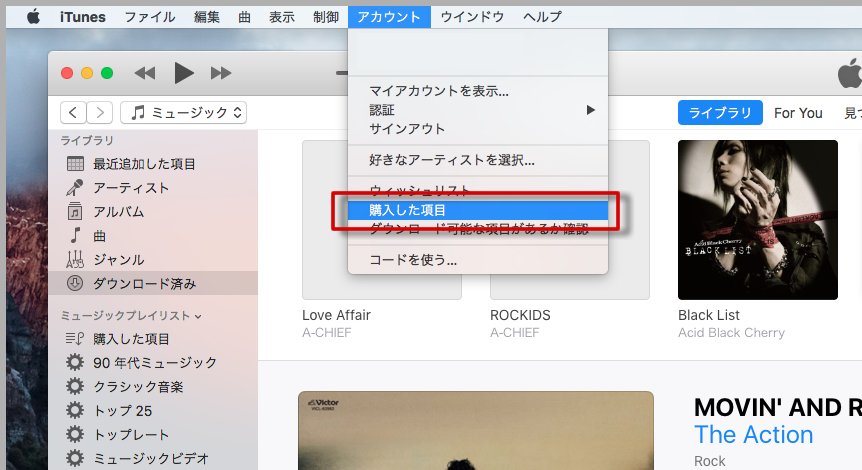Screen dimensions: 862x470
Task: Click the red close window button
Action: click(x=67, y=73)
